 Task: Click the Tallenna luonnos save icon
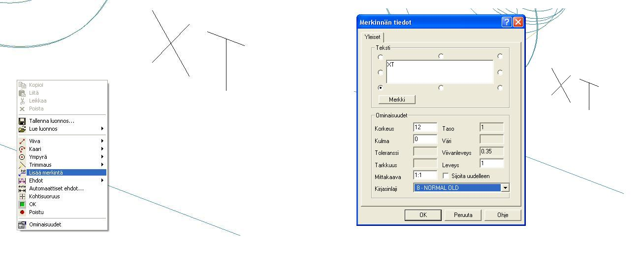22,121
